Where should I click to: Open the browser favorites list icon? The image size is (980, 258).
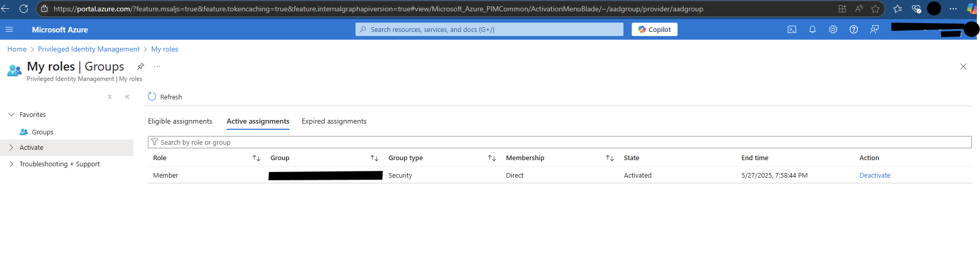[898, 9]
